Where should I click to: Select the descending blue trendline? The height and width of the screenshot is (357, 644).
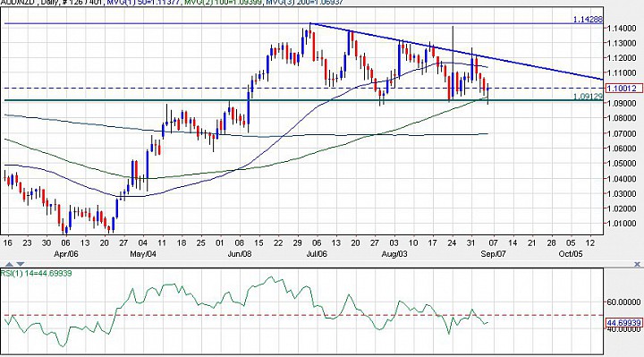pyautogui.click(x=456, y=51)
